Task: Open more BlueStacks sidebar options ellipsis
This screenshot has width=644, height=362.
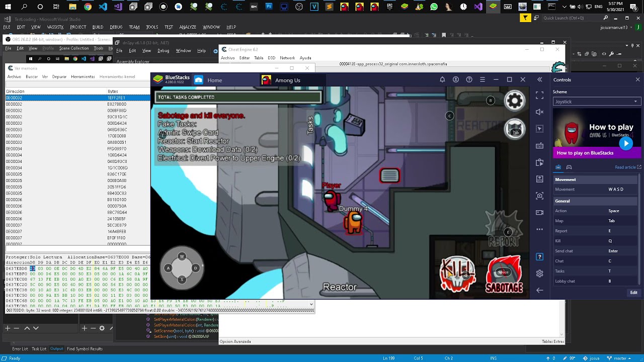Action: pyautogui.click(x=540, y=229)
